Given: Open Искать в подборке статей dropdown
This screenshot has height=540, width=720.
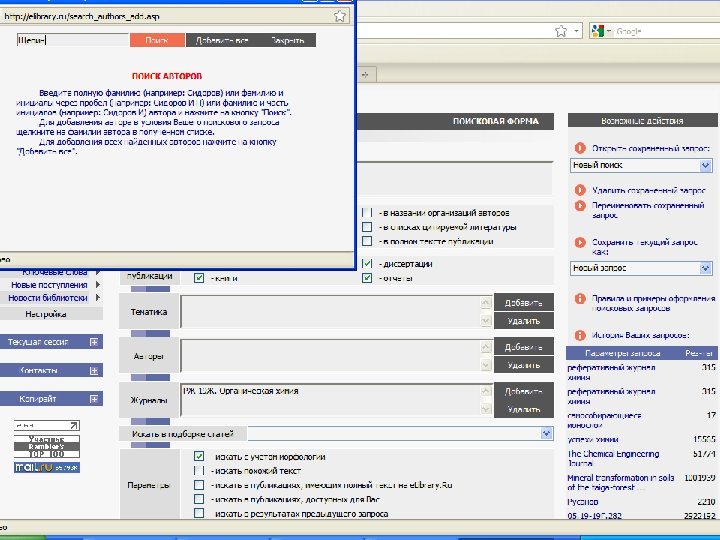Looking at the screenshot, I should 546,433.
